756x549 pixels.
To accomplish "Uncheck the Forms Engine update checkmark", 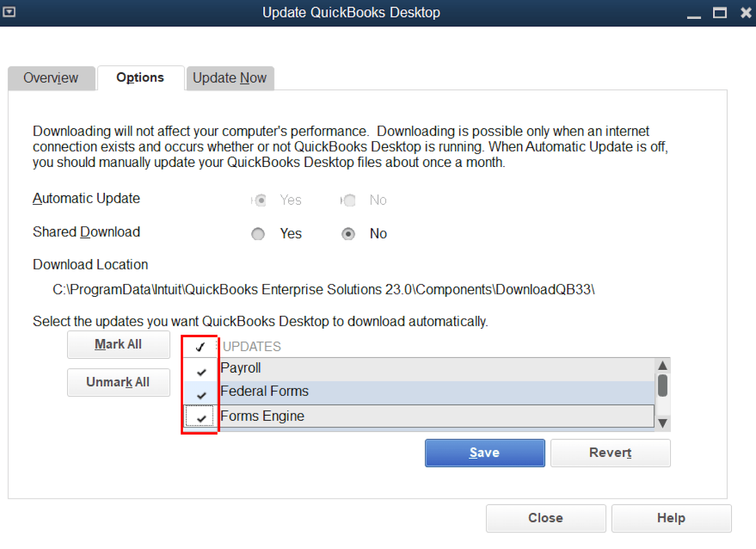I will click(201, 418).
